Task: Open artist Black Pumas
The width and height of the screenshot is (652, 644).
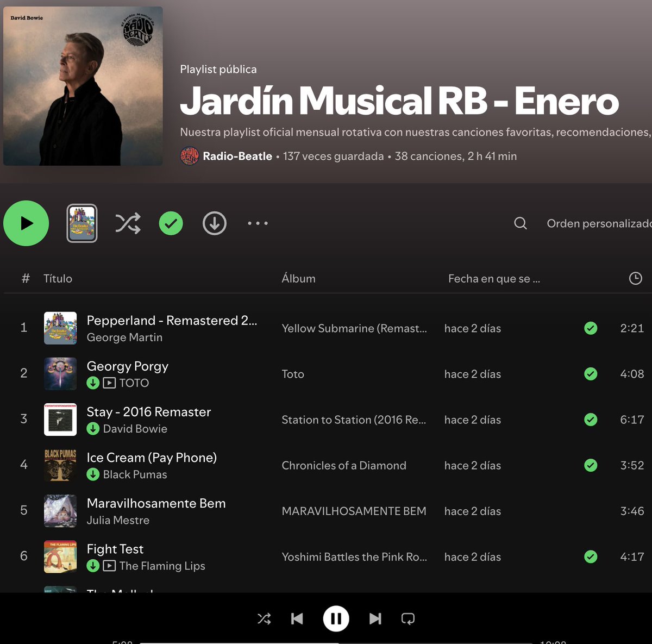Action: click(135, 474)
